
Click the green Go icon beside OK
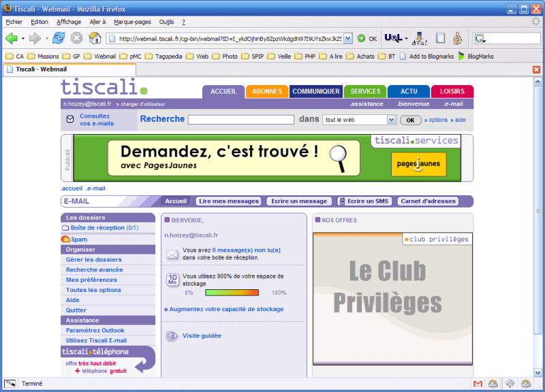(361, 39)
